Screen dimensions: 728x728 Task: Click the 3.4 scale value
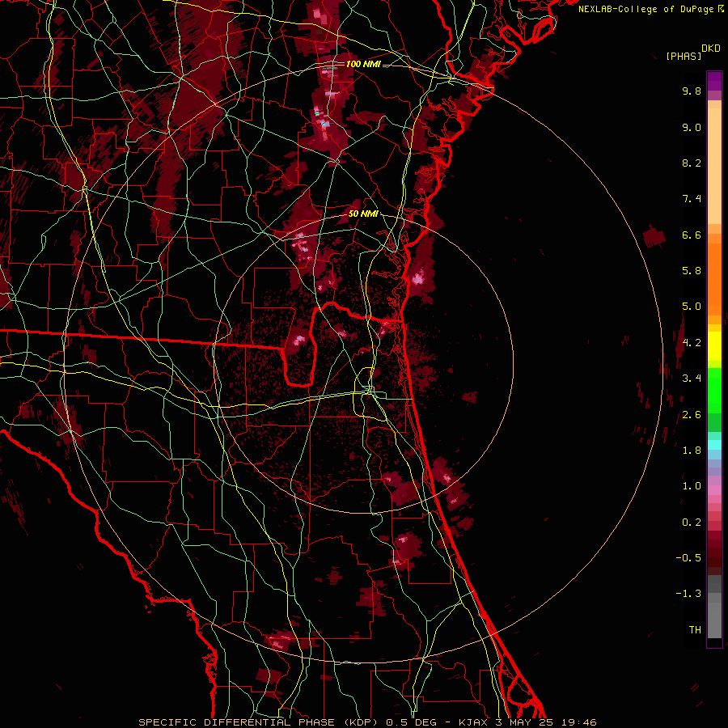pos(692,379)
